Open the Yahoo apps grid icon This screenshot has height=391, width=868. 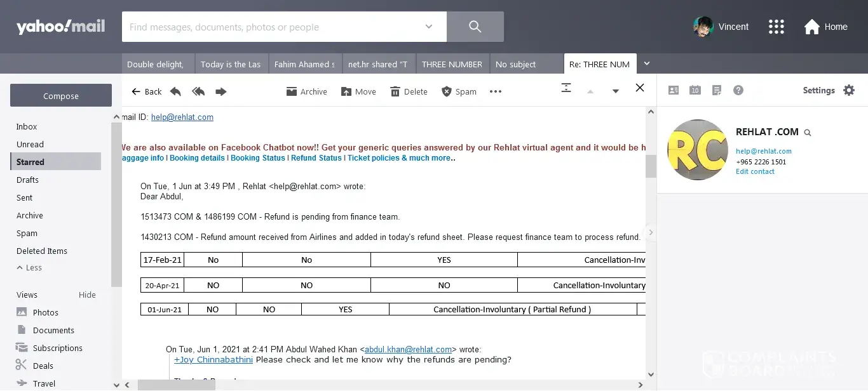pos(776,27)
